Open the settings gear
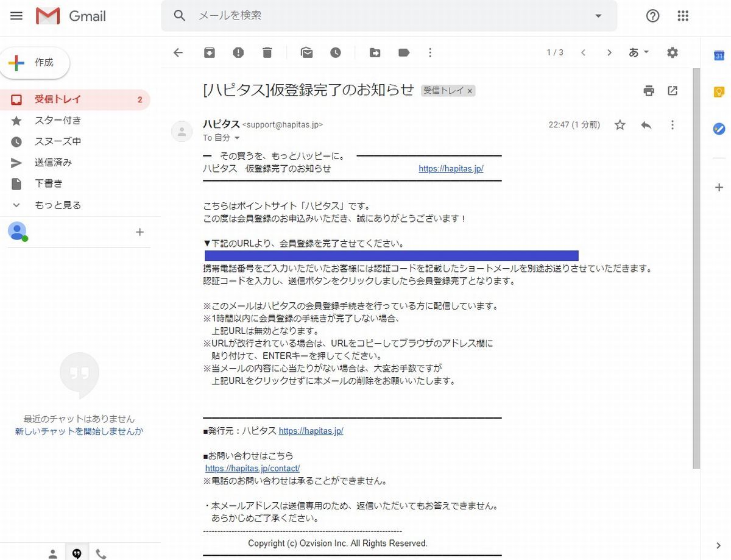The image size is (731, 560). [x=673, y=53]
